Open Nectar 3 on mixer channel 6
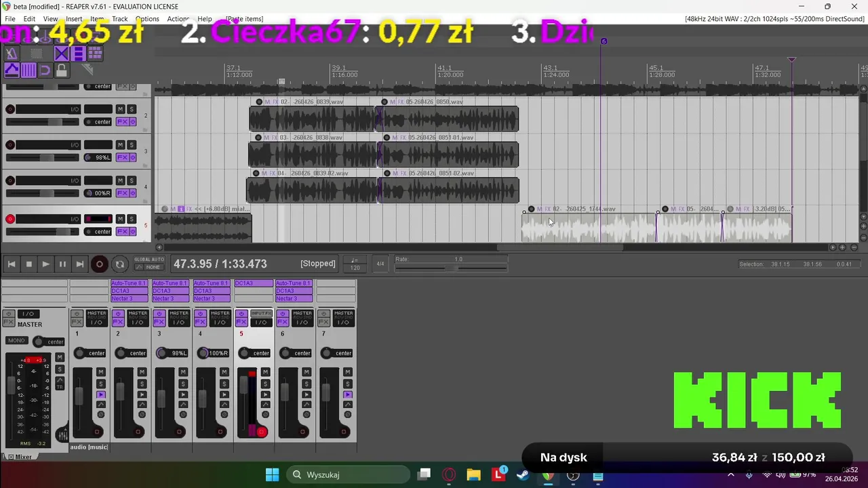The height and width of the screenshot is (488, 868). click(294, 298)
